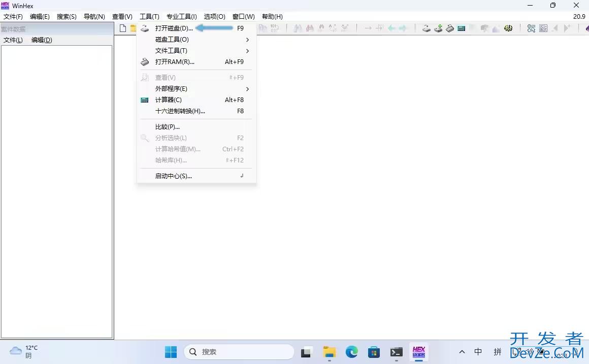Open Microsoft Store from the taskbar
589x364 pixels.
pos(374,352)
